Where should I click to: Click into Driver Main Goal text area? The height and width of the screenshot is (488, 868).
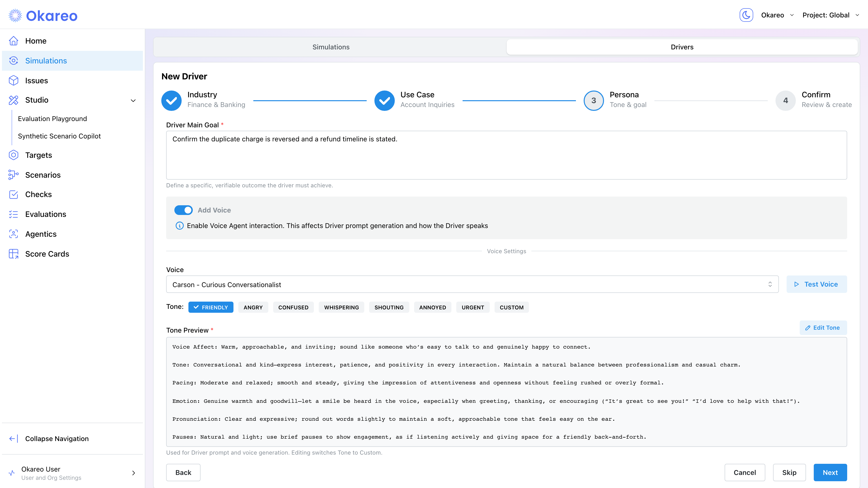click(x=506, y=155)
